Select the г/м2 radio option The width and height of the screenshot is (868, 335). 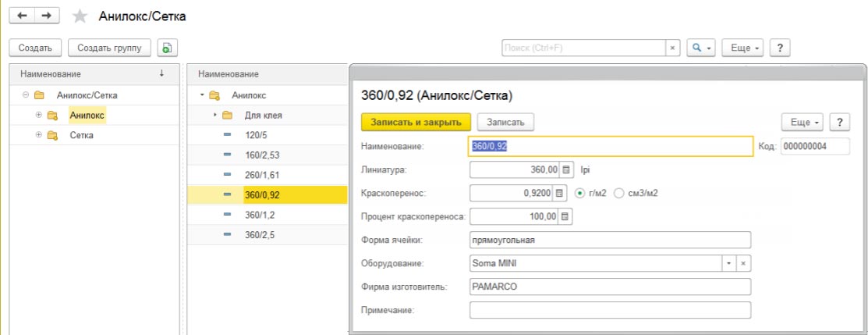[x=580, y=193]
